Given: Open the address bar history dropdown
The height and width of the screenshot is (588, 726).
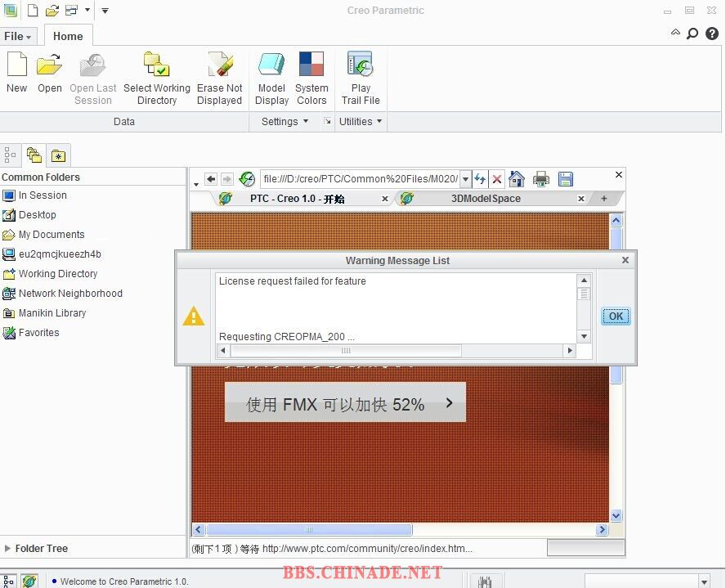Looking at the screenshot, I should click(x=465, y=179).
